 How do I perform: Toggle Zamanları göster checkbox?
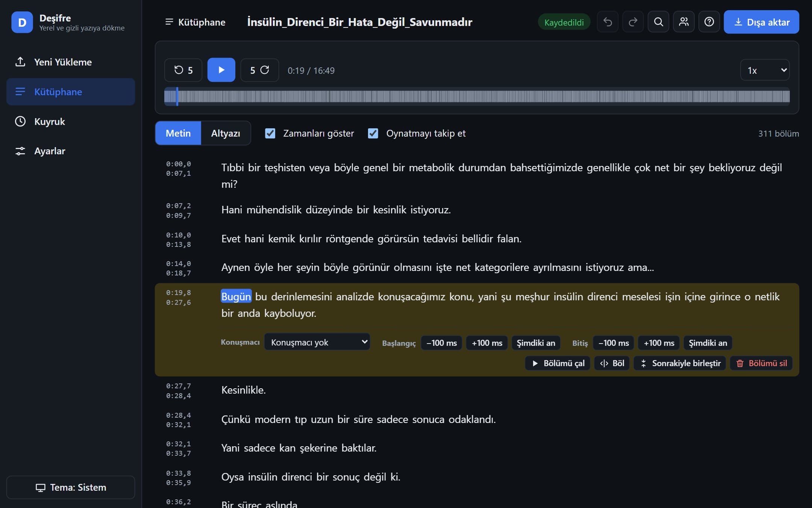click(x=270, y=133)
